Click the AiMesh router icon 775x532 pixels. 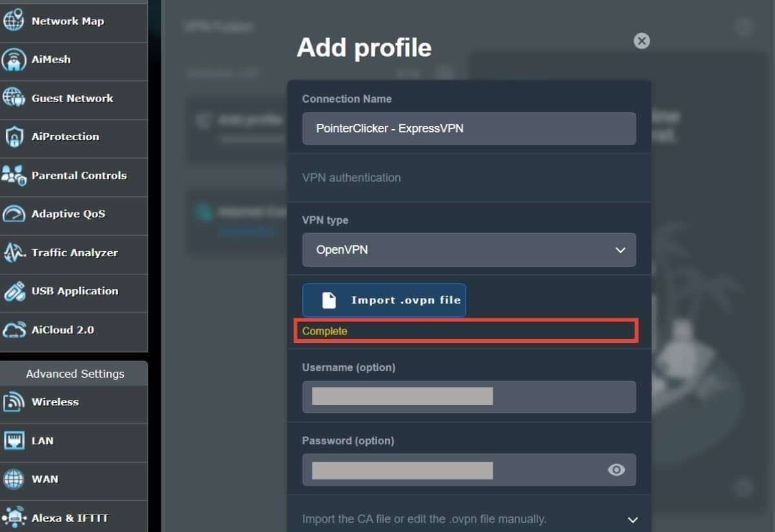tap(14, 60)
